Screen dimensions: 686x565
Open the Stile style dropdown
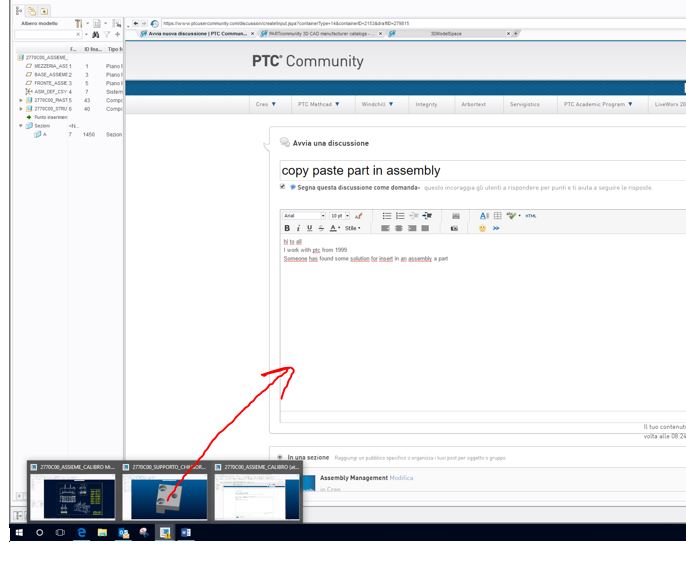353,228
